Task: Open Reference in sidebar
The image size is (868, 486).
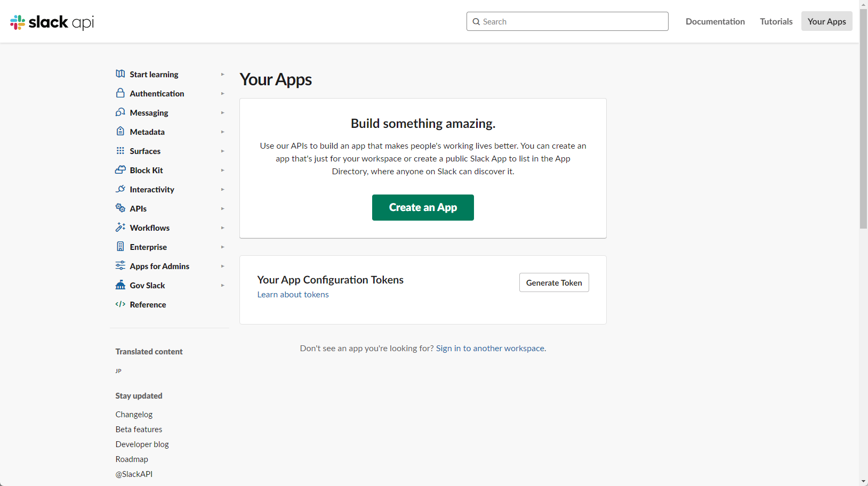Action: pyautogui.click(x=148, y=305)
